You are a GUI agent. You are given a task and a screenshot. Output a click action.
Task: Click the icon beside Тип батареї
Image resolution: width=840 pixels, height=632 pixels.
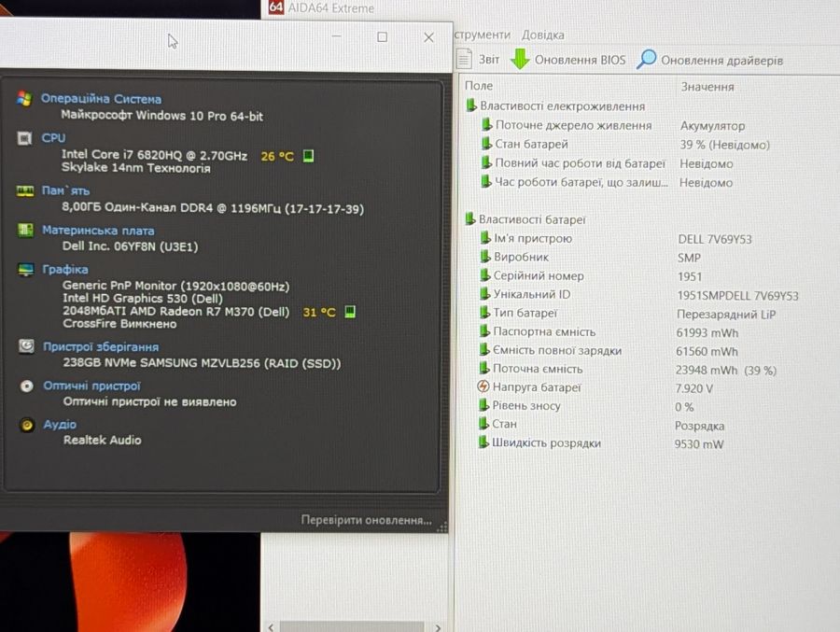(484, 313)
